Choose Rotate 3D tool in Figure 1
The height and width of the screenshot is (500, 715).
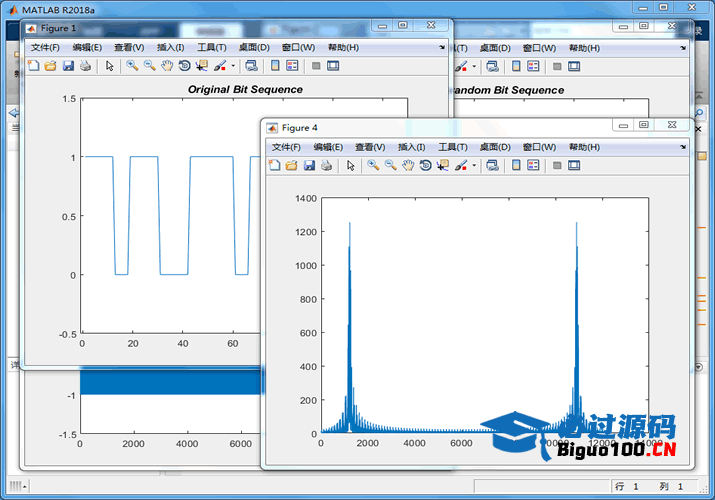click(x=184, y=66)
